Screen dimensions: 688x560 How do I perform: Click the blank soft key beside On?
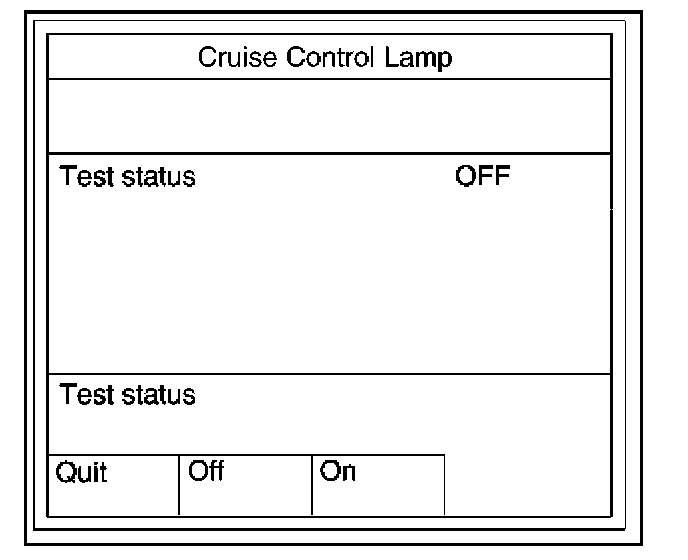[x=526, y=484]
